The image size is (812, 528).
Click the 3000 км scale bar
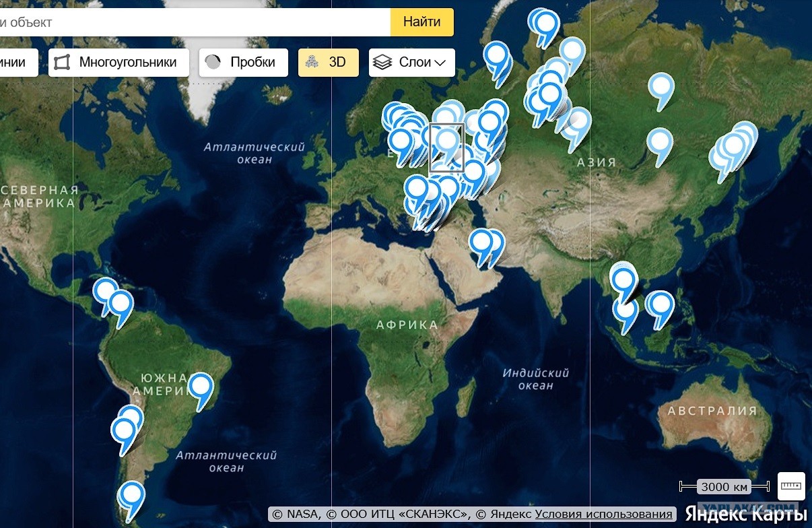click(724, 487)
